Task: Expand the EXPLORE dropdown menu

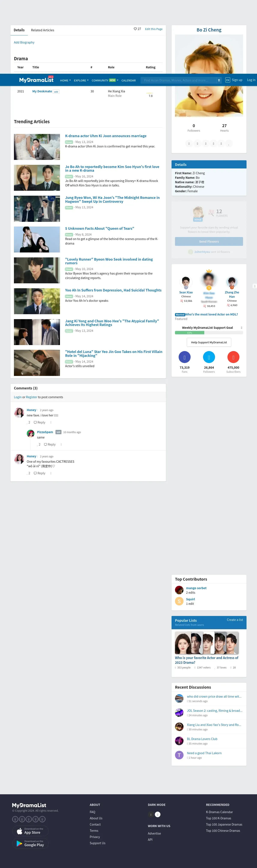Action: click(81, 81)
